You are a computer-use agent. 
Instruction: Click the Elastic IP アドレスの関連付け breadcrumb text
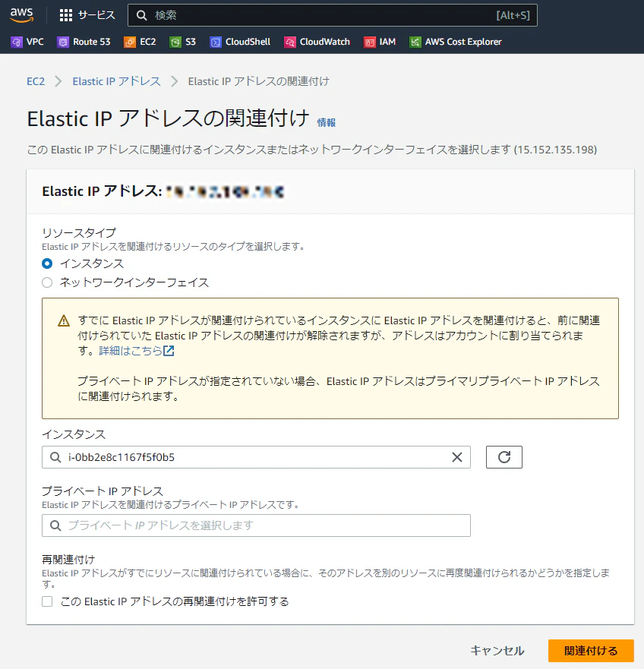click(x=259, y=81)
